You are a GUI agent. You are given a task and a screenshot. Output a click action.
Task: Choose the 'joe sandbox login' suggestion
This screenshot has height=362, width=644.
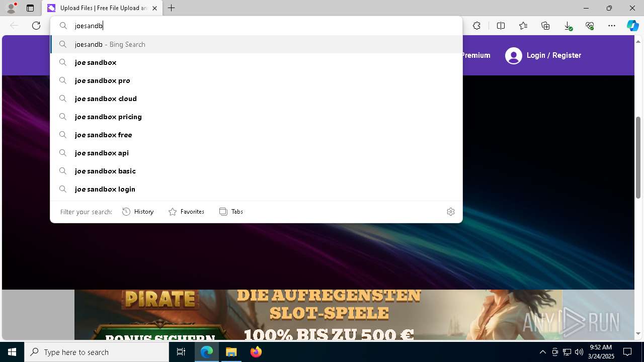[x=257, y=189]
